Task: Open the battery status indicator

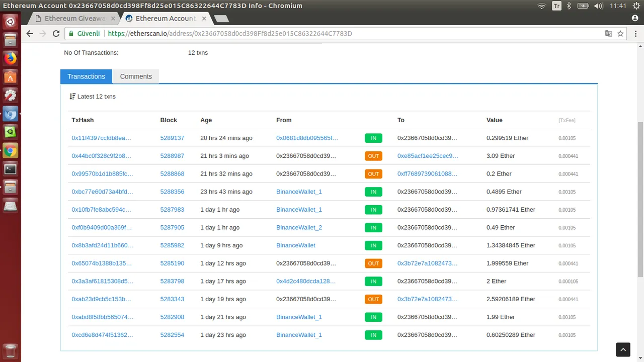Action: (x=583, y=6)
